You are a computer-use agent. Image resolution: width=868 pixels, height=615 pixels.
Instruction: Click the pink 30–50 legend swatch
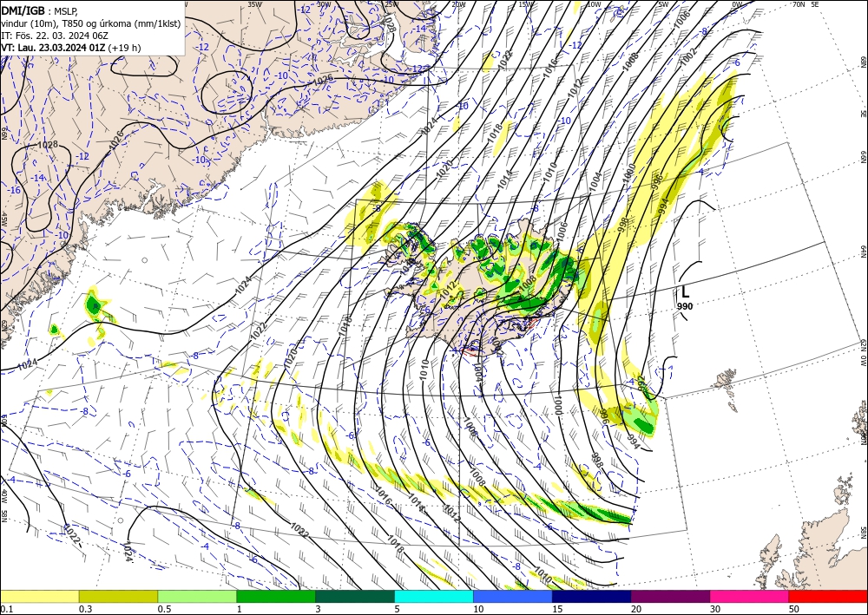pos(750,596)
